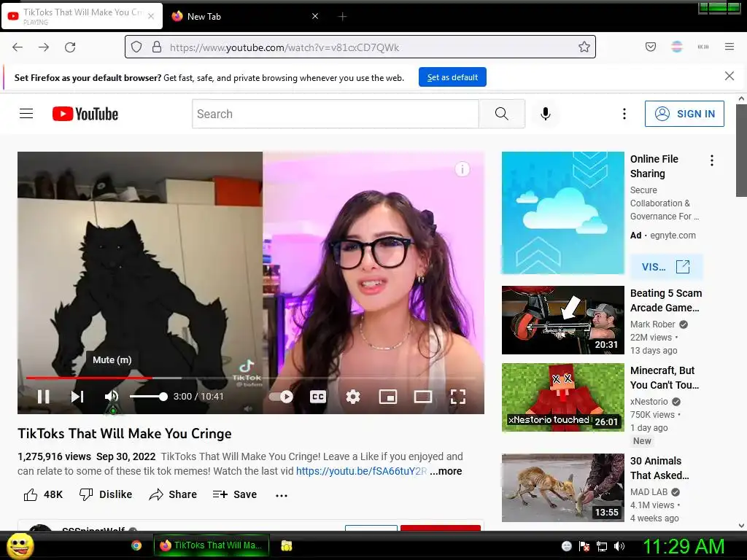Image resolution: width=747 pixels, height=560 pixels.
Task: Seek on the red video progress bar
Action: [251, 378]
